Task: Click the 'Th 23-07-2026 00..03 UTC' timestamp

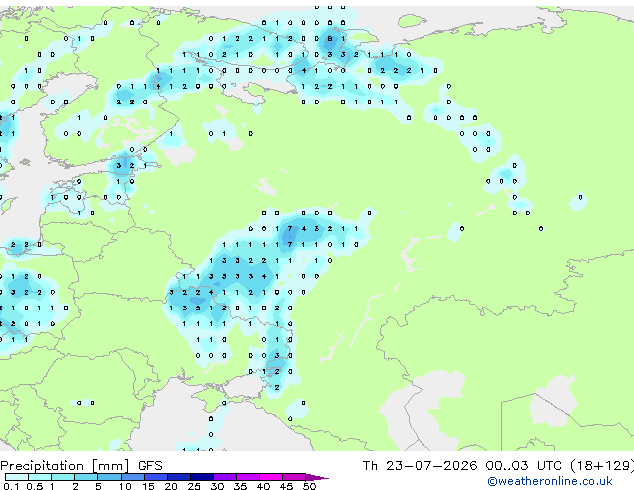Action: coord(464,466)
